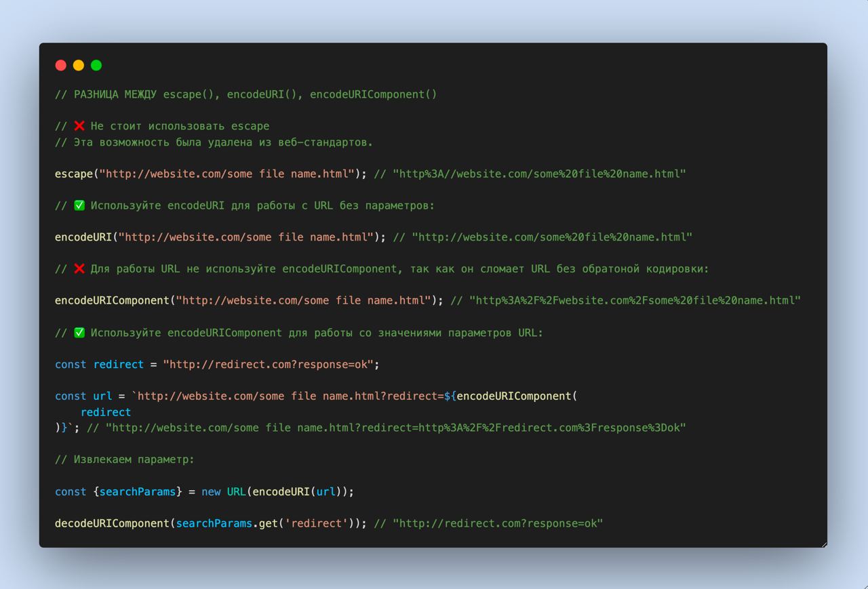Viewport: 868px width, 589px height.
Task: Click the comment 'Не стоит использовать escape'
Action: [180, 126]
